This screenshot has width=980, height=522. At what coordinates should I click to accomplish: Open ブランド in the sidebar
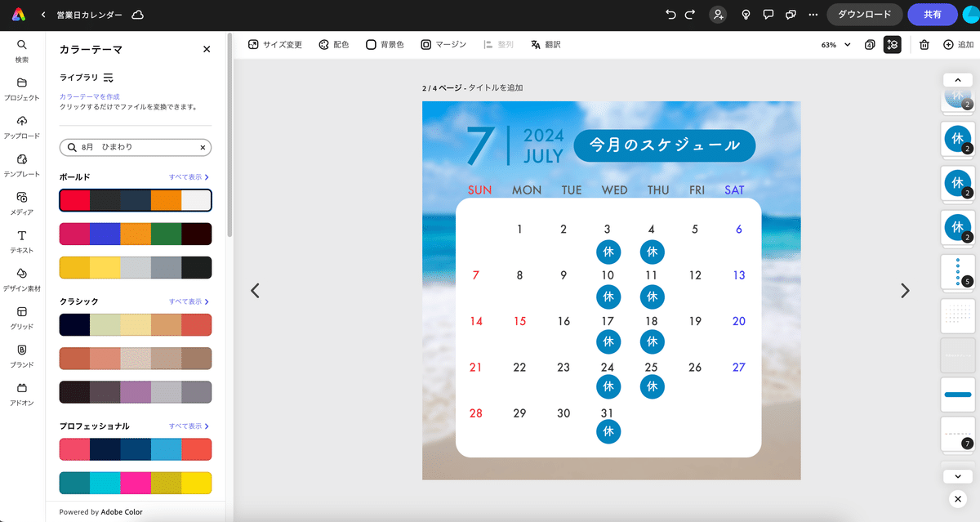point(22,355)
